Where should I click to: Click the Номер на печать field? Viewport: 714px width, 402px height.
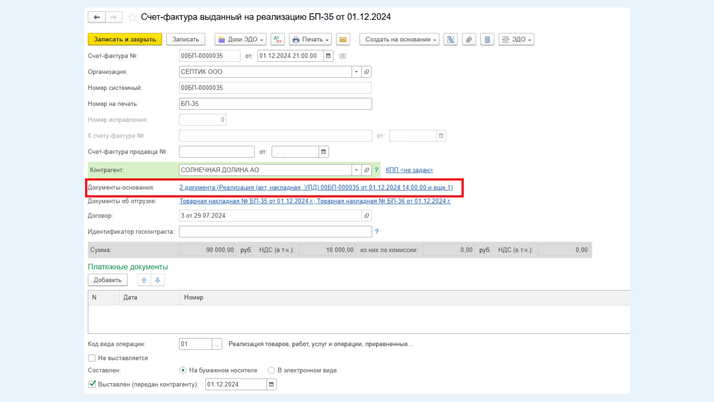(x=275, y=104)
